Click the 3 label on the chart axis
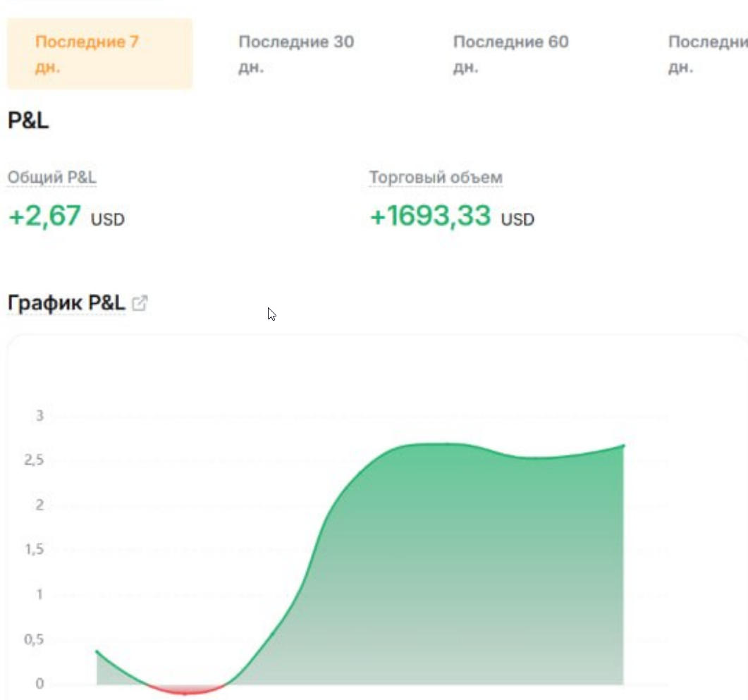 point(39,416)
